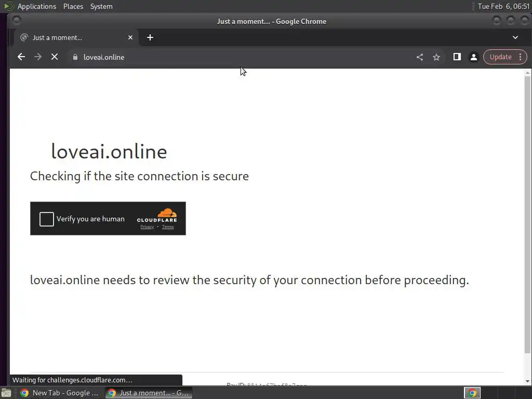Click the Cloudflare logo

(157, 216)
